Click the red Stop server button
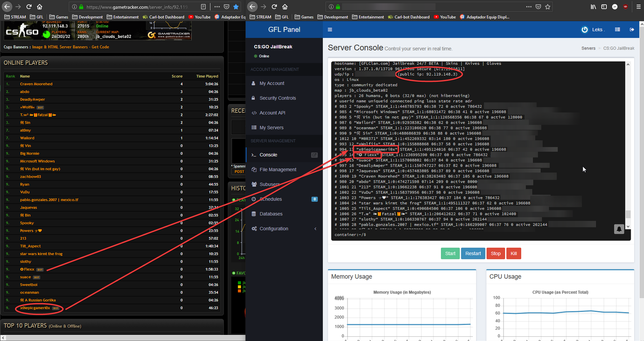The width and height of the screenshot is (644, 341). tap(496, 253)
